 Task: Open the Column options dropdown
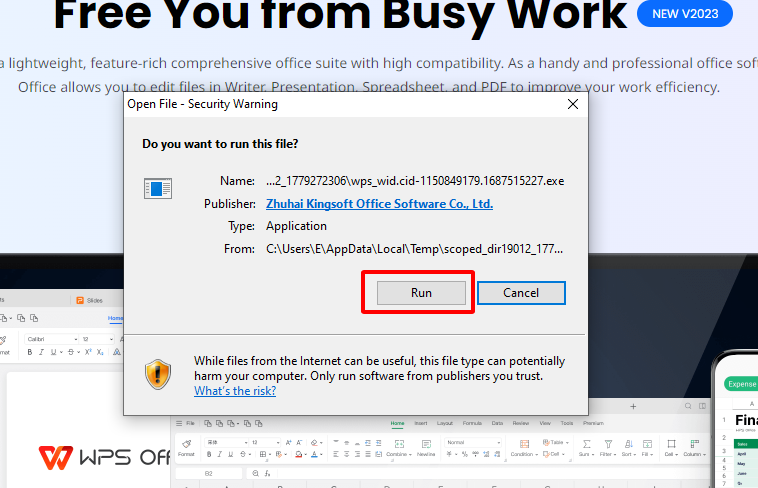click(694, 448)
